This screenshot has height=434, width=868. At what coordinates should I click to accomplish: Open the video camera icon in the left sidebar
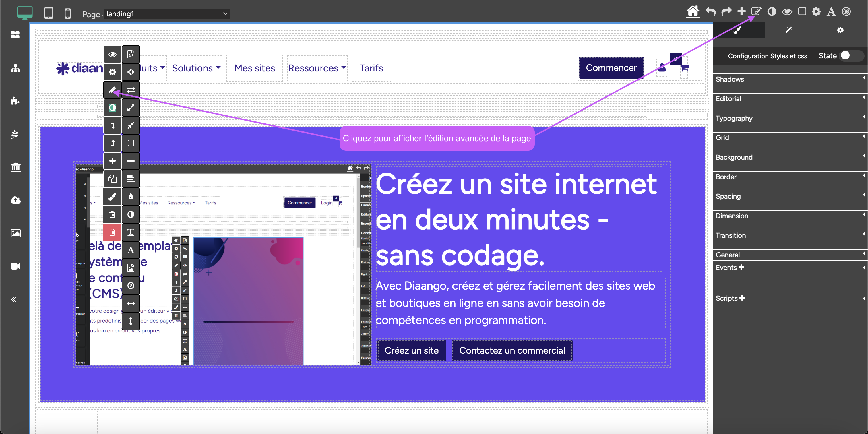[x=15, y=266]
